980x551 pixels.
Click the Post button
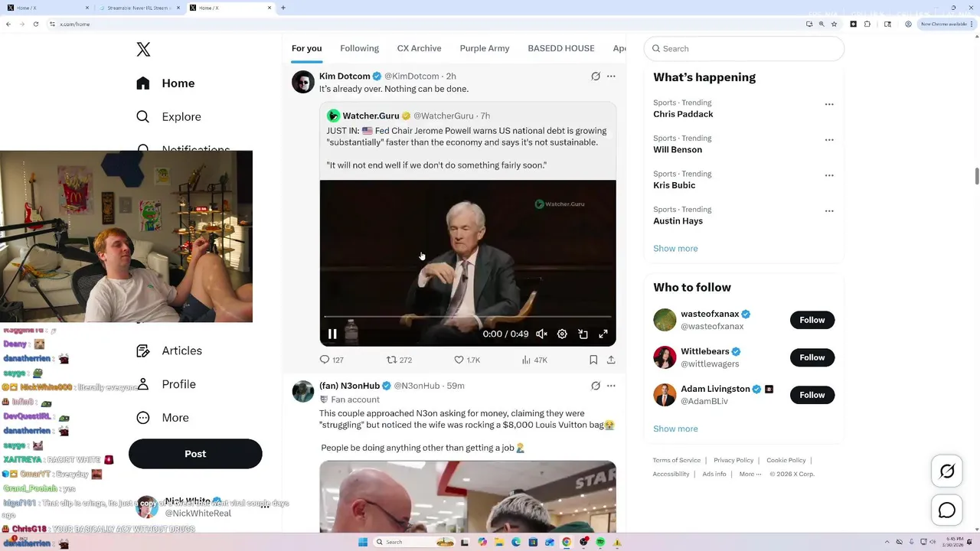pyautogui.click(x=195, y=454)
